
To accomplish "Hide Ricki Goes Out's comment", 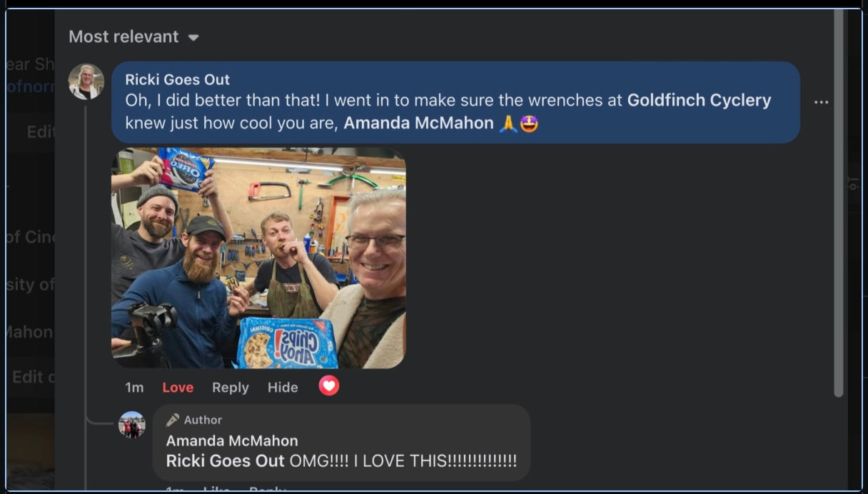I will point(283,387).
